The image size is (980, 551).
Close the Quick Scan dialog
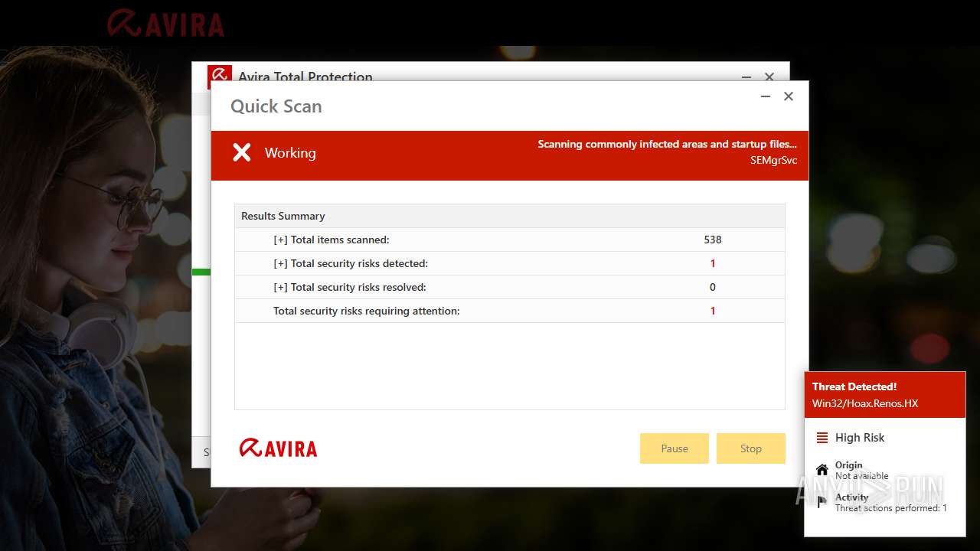click(x=789, y=96)
